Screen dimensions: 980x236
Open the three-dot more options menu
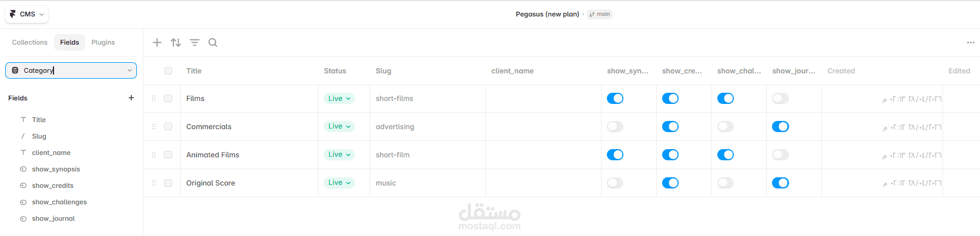(971, 42)
